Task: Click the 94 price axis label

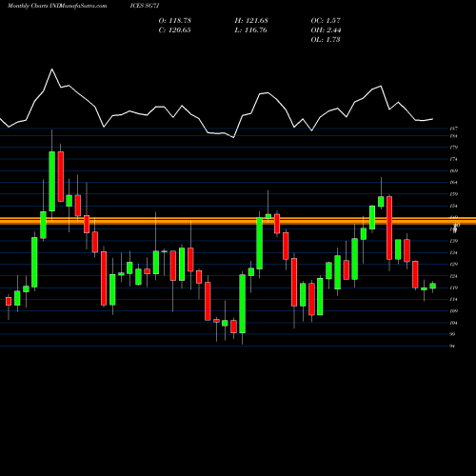Action: [452, 347]
